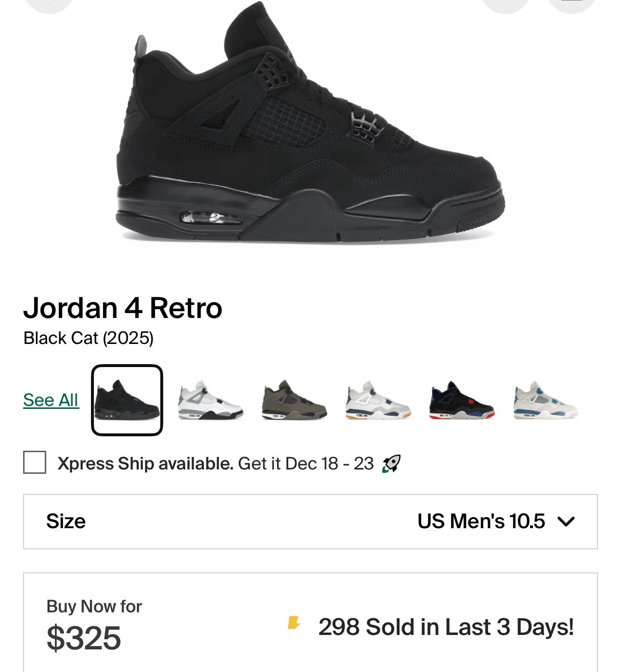621x672 pixels.
Task: Choose the black, red and blue Jordan 4 thumbnail
Action: click(x=462, y=400)
